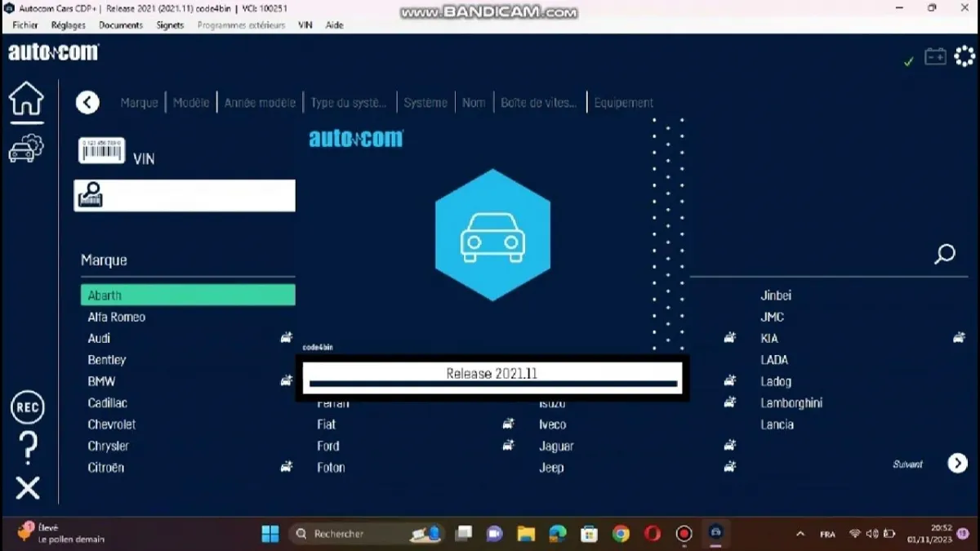The width and height of the screenshot is (980, 551).
Task: Select the Chrysler brand
Action: pyautogui.click(x=109, y=446)
